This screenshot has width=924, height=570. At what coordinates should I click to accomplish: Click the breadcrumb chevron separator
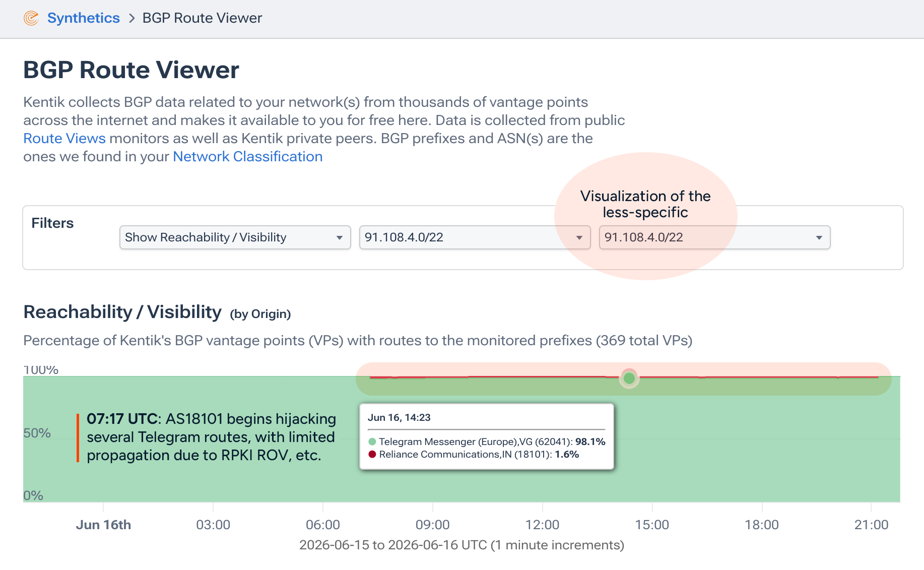point(132,18)
